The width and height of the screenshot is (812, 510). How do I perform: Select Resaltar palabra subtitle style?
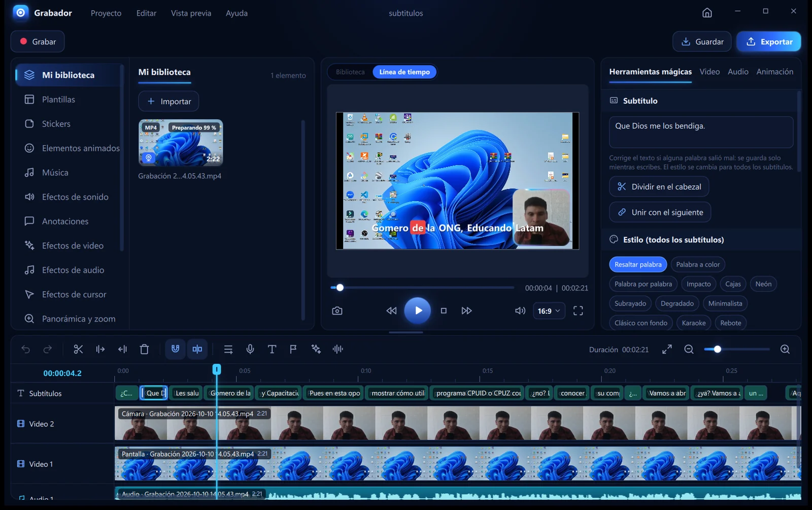pyautogui.click(x=638, y=265)
